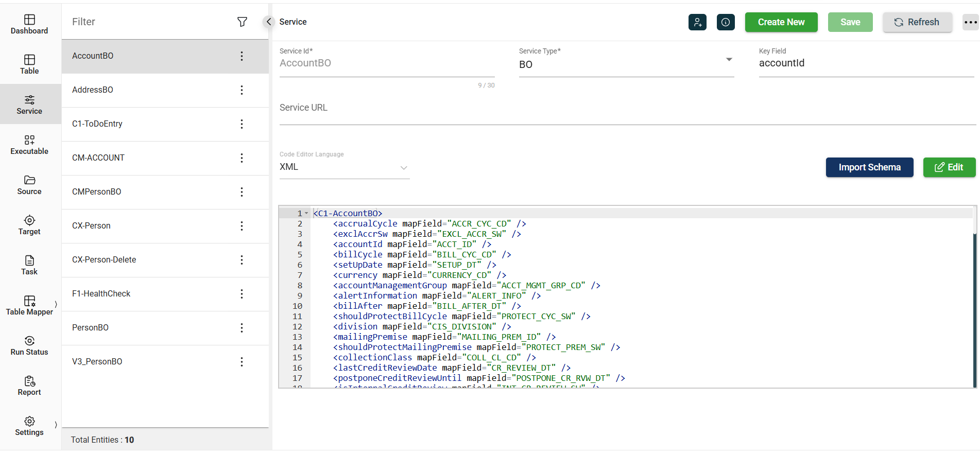This screenshot has height=454, width=980.
Task: Expand the Service Type dropdown
Action: tap(729, 60)
